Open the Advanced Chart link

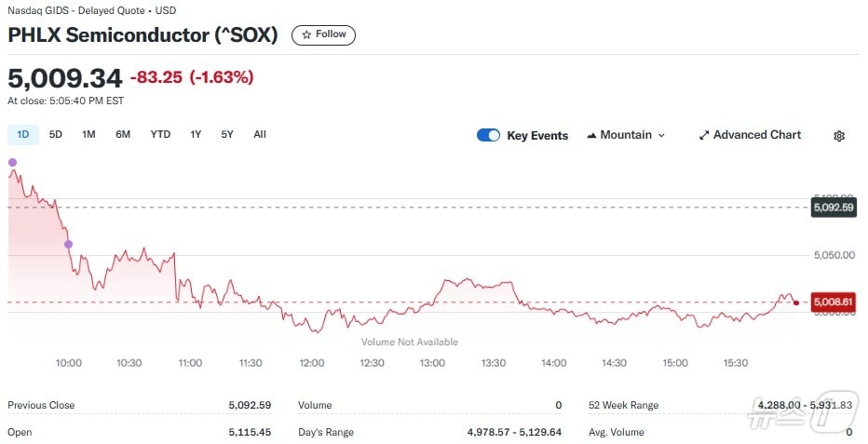click(x=756, y=135)
